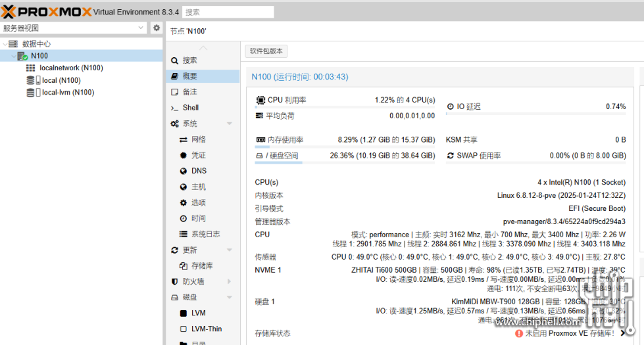Click the Proxmox logo icon
This screenshot has height=345, width=644.
click(x=8, y=12)
